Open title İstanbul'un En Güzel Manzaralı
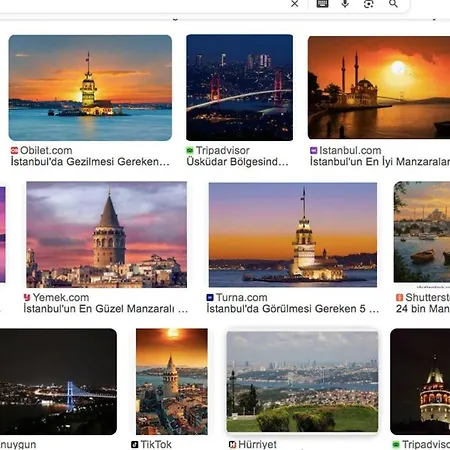 (106, 309)
